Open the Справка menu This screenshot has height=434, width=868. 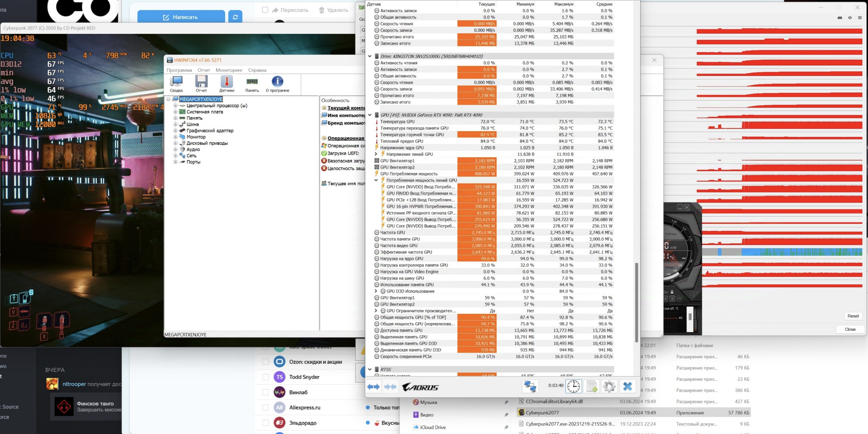pos(257,70)
